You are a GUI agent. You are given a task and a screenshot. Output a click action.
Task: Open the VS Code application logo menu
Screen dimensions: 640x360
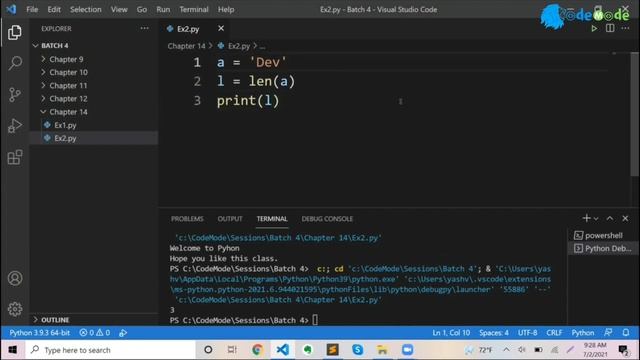click(x=11, y=9)
